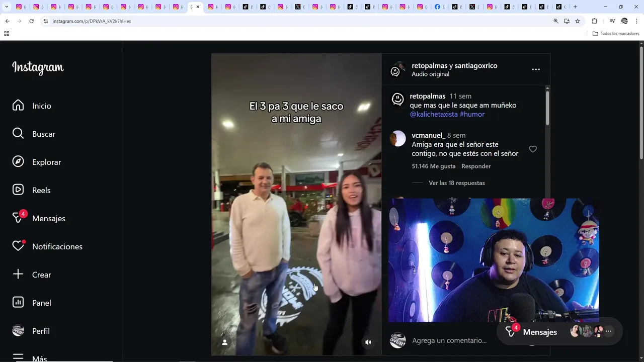The width and height of the screenshot is (644, 362).
Task: Click the browser back arrow
Action: click(x=7, y=21)
